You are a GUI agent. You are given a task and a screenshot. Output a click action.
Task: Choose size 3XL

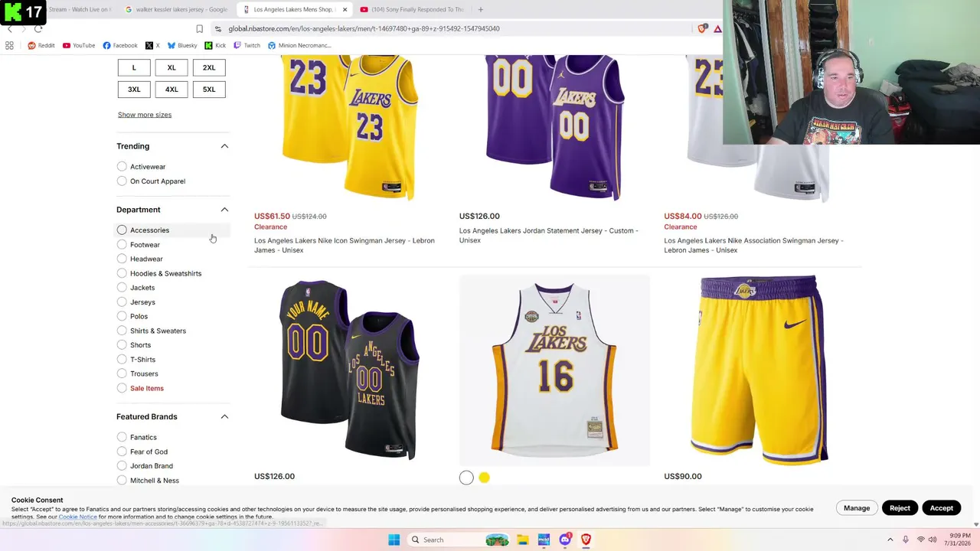click(x=134, y=90)
